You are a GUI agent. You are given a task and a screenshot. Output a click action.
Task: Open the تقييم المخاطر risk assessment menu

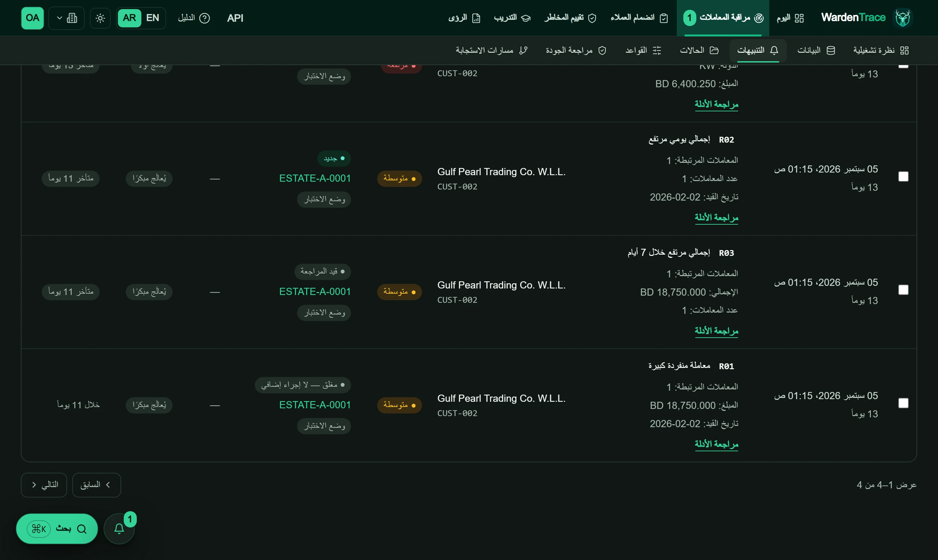click(570, 18)
